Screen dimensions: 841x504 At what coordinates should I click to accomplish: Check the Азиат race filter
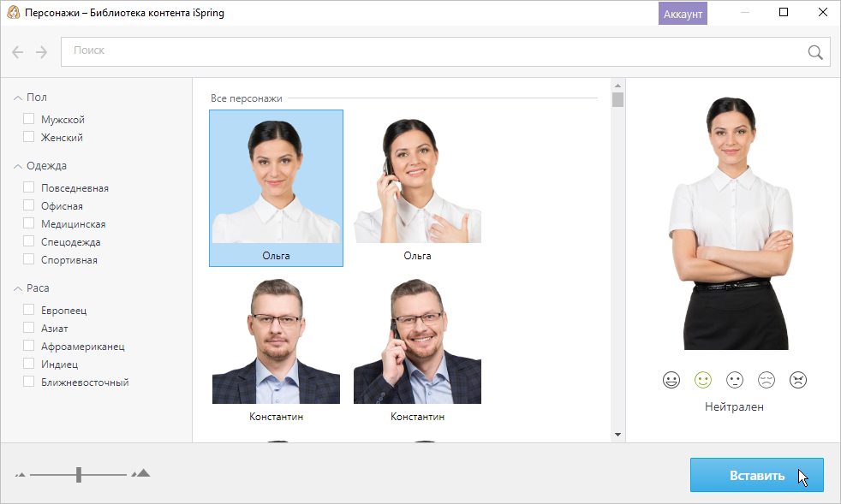(x=29, y=328)
